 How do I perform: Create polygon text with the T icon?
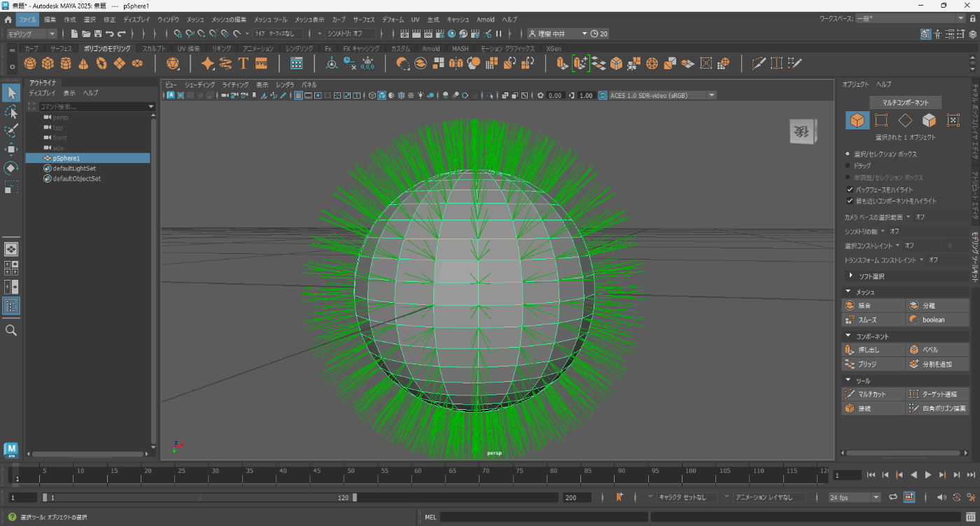tap(244, 64)
